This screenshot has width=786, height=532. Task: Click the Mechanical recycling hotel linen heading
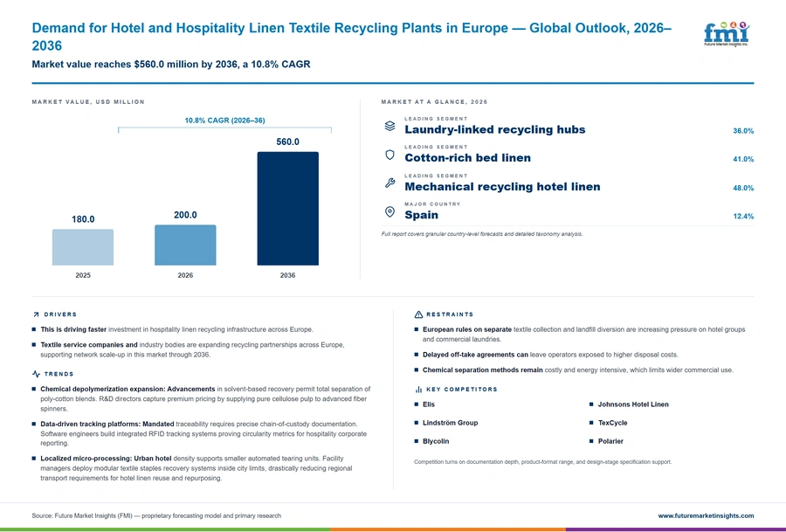pos(502,187)
